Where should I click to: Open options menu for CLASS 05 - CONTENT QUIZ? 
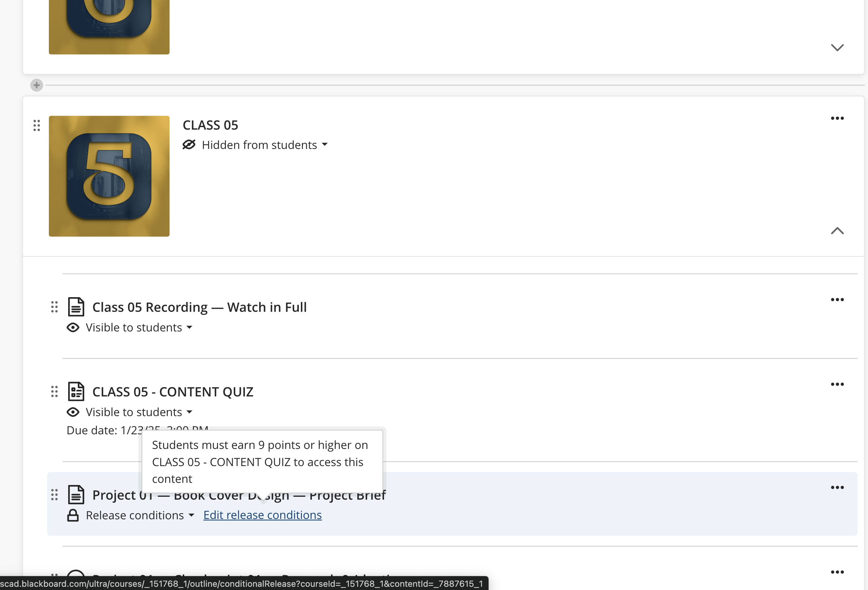(837, 385)
